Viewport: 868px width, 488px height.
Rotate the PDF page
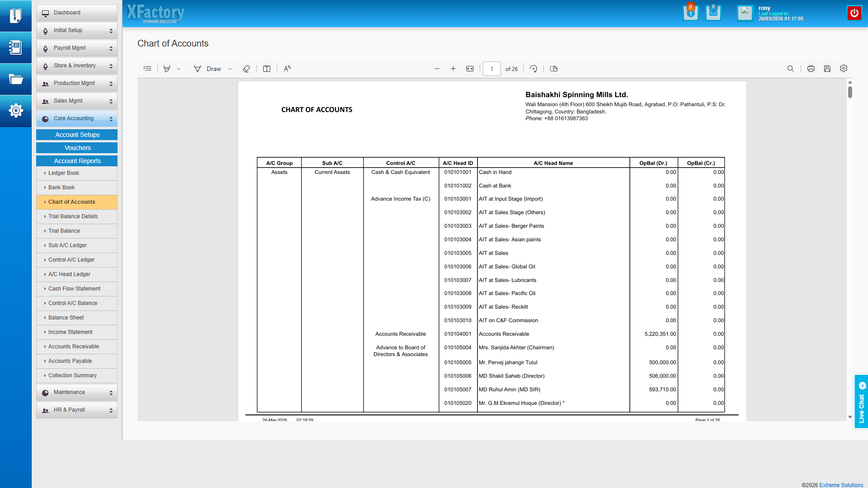[x=533, y=69]
